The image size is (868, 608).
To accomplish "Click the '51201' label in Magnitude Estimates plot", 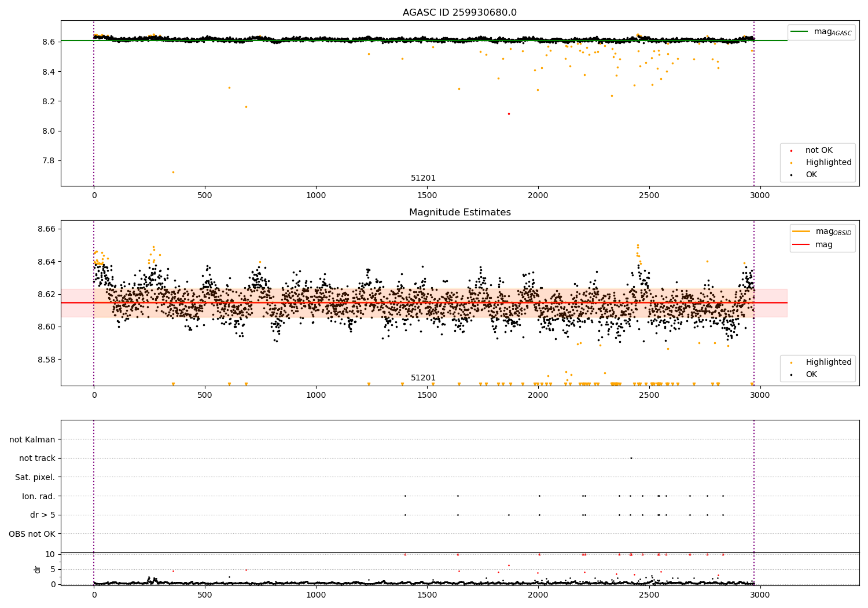I will click(423, 378).
